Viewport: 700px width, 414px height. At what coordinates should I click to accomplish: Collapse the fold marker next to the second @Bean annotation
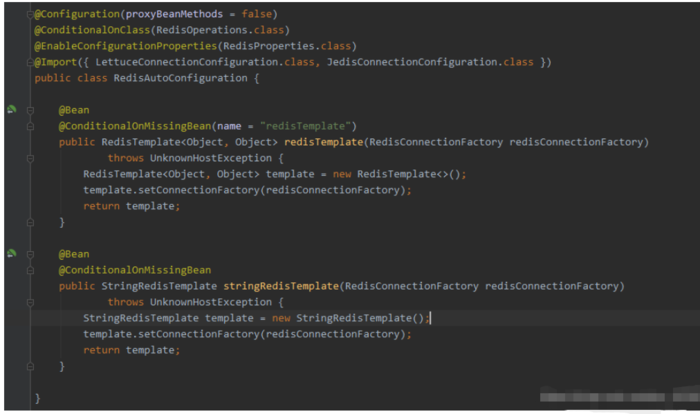(30, 254)
